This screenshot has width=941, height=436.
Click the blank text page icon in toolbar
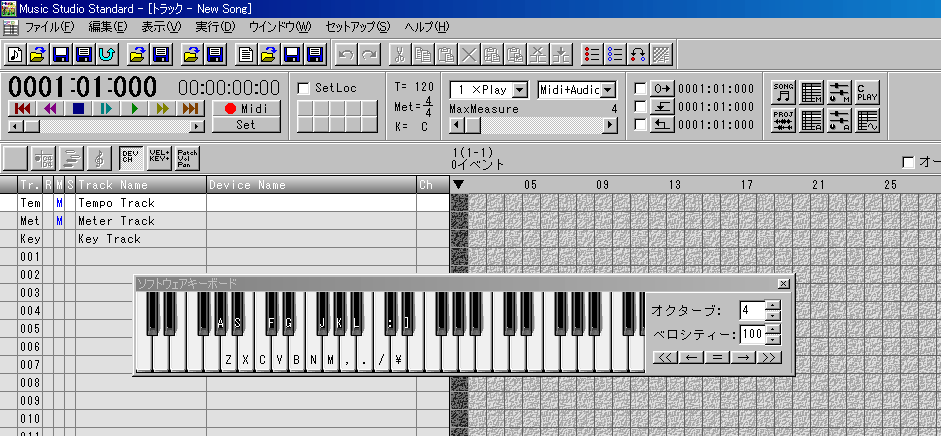(245, 55)
